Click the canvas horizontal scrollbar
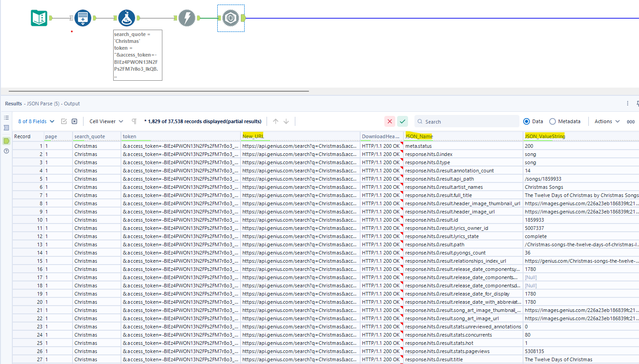This screenshot has width=639, height=364. click(x=159, y=91)
